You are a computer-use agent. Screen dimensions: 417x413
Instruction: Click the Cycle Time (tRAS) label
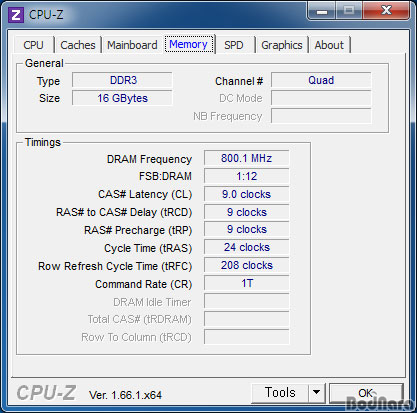coord(148,248)
